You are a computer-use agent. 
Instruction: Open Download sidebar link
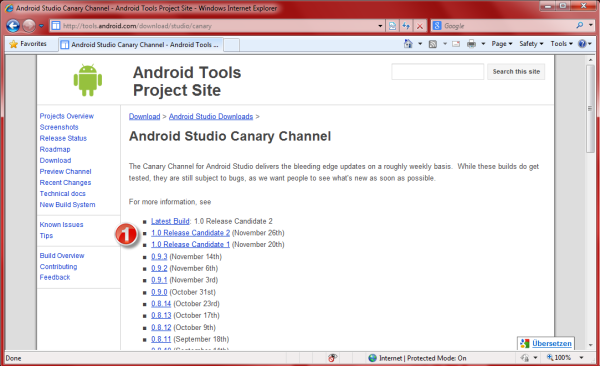click(x=55, y=160)
